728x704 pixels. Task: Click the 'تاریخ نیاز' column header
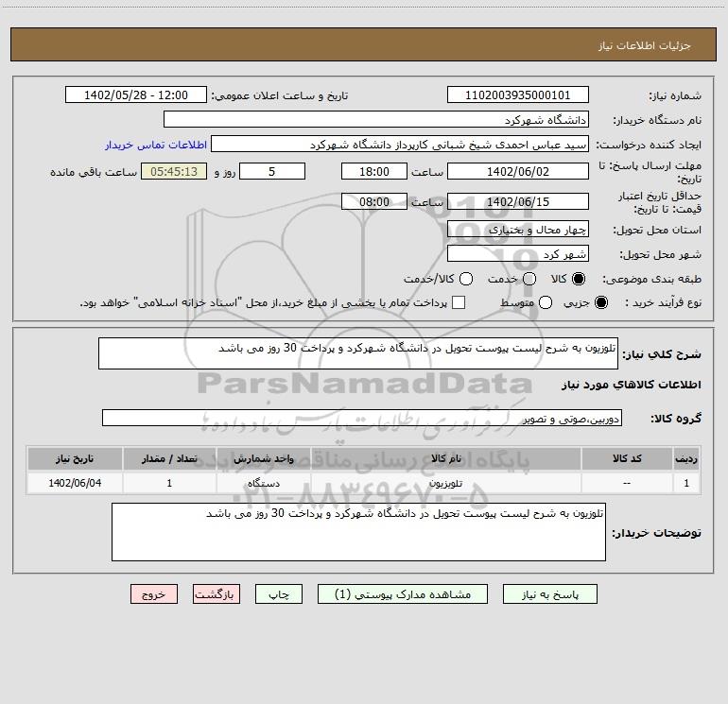tap(75, 458)
